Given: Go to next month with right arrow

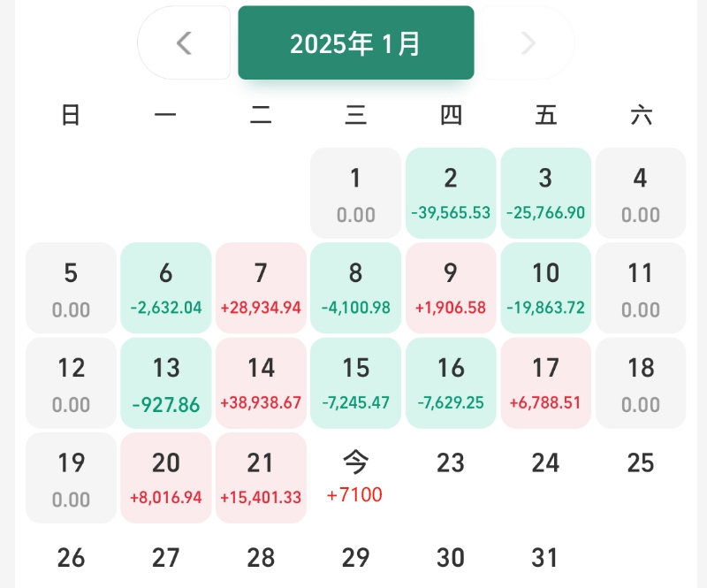Looking at the screenshot, I should point(528,42).
